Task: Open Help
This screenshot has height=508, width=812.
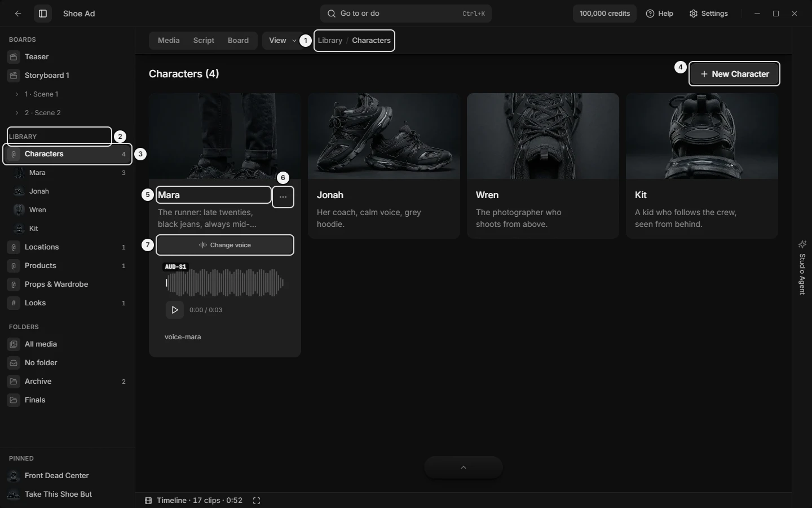Action: 660,14
